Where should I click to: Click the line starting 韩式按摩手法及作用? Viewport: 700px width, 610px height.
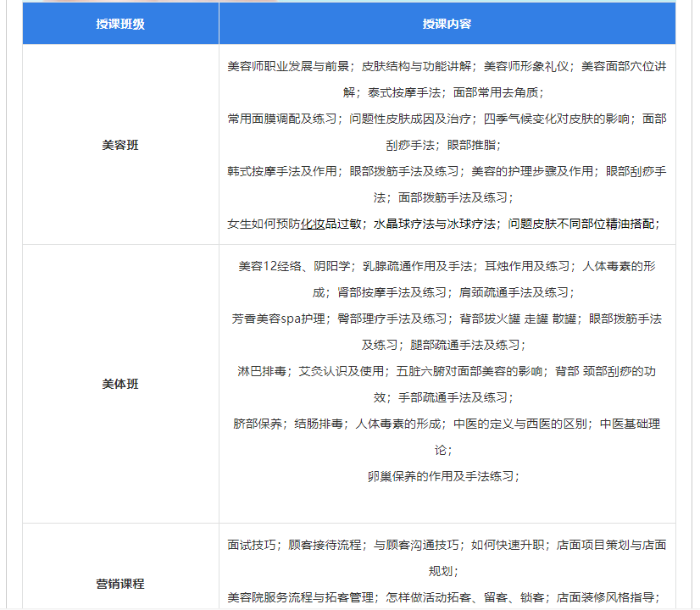coord(447,171)
